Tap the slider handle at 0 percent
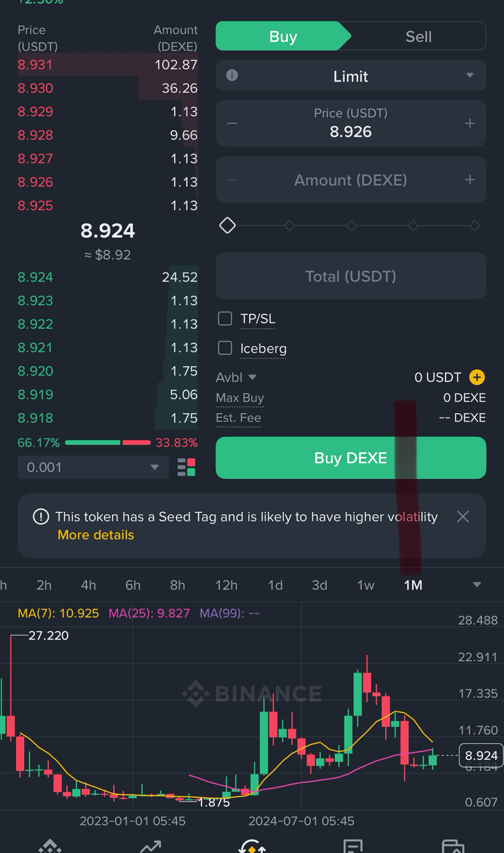This screenshot has height=853, width=504. point(227,225)
